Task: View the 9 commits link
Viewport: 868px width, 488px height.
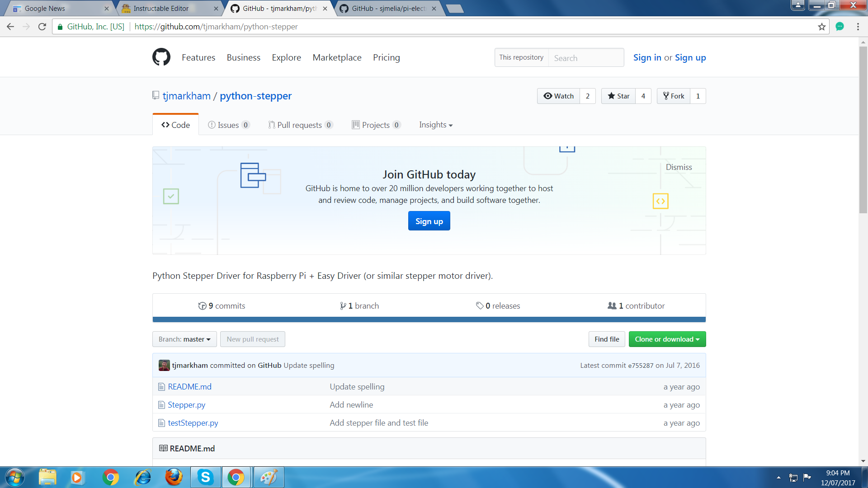Action: click(x=222, y=306)
